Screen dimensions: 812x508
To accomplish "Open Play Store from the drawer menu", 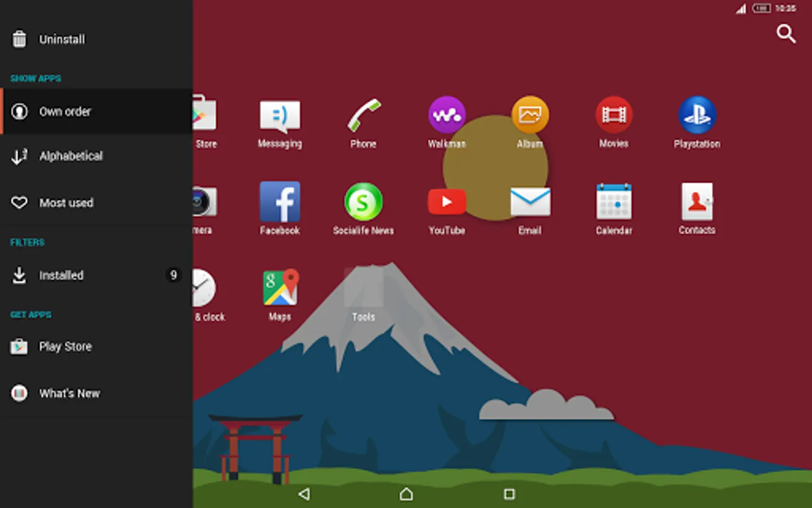I will (x=96, y=347).
